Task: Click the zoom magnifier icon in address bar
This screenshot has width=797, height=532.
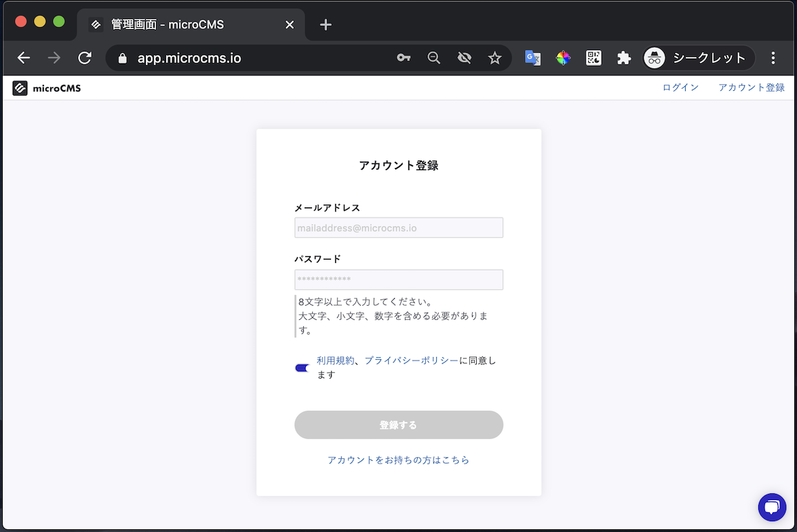Action: 433,58
